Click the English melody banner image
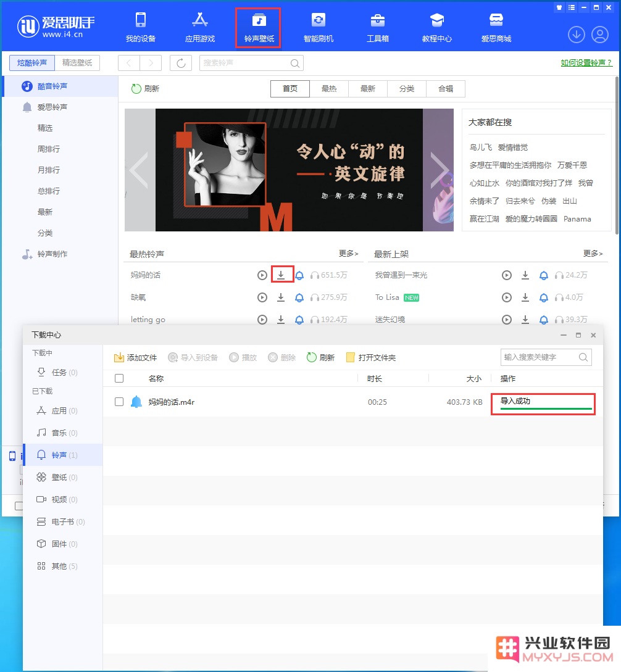Screen dimensions: 621x672 (x=289, y=170)
